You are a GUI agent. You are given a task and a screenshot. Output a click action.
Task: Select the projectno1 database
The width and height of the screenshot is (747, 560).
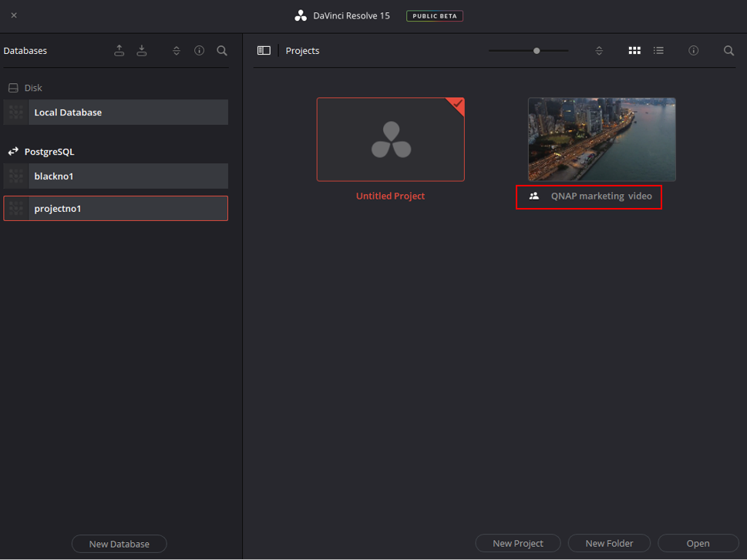(x=116, y=209)
